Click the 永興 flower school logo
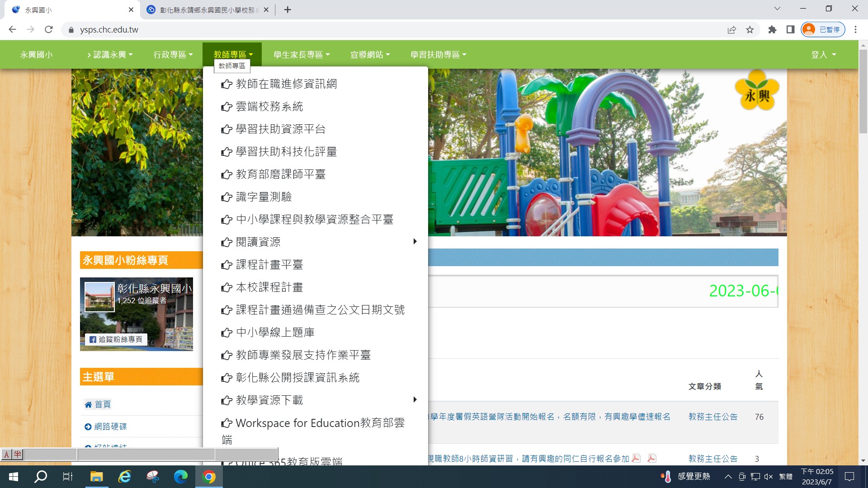Image resolution: width=868 pixels, height=488 pixels. tap(757, 90)
